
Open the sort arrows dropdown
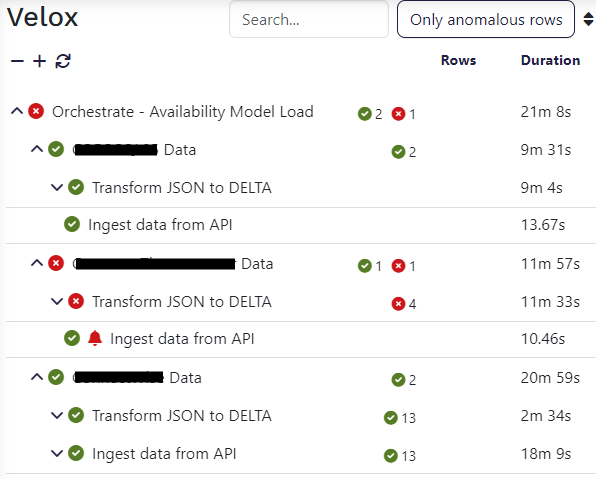[588, 19]
